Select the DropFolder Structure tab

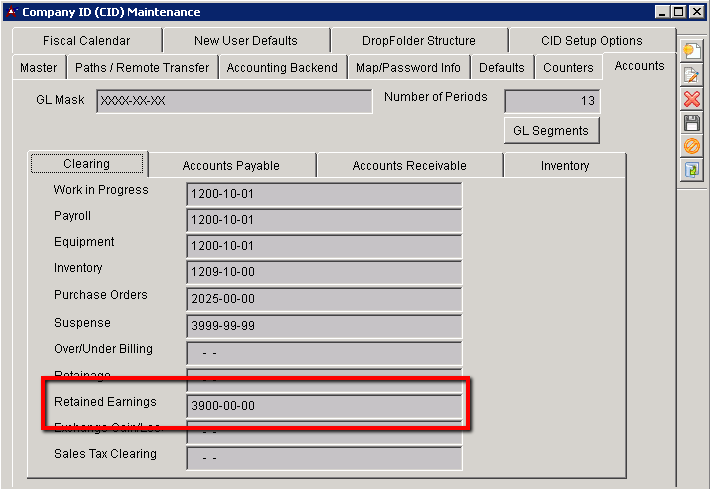[x=419, y=41]
